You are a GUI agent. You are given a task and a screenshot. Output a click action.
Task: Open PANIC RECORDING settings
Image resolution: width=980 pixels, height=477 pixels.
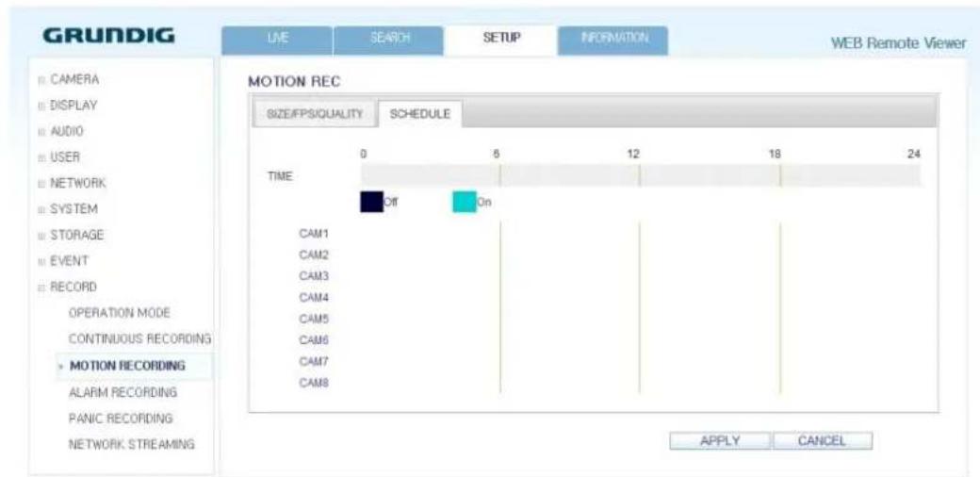click(120, 418)
